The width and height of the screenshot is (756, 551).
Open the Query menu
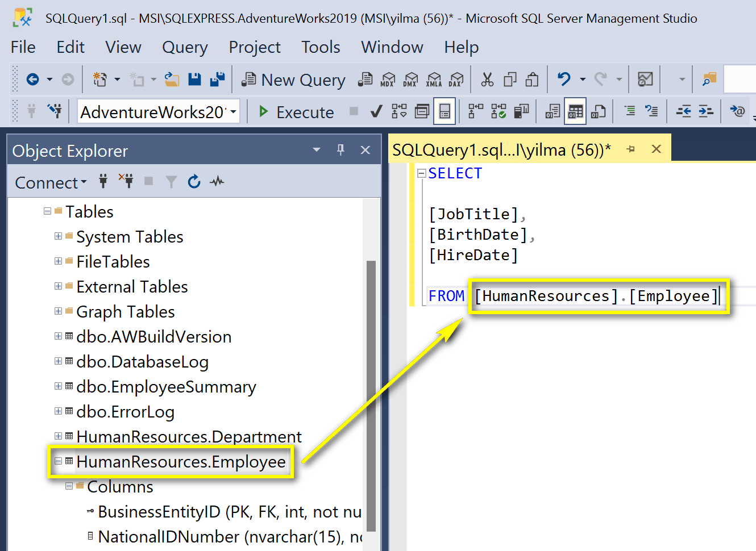pyautogui.click(x=185, y=47)
